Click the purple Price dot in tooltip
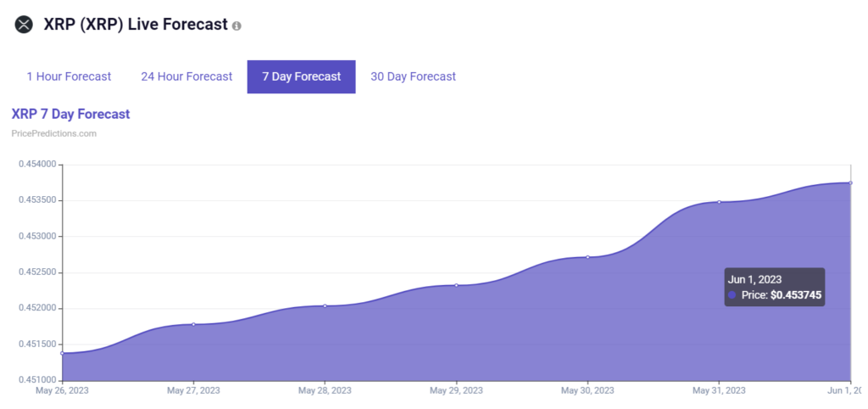Viewport: 868px width, 409px height. click(732, 295)
